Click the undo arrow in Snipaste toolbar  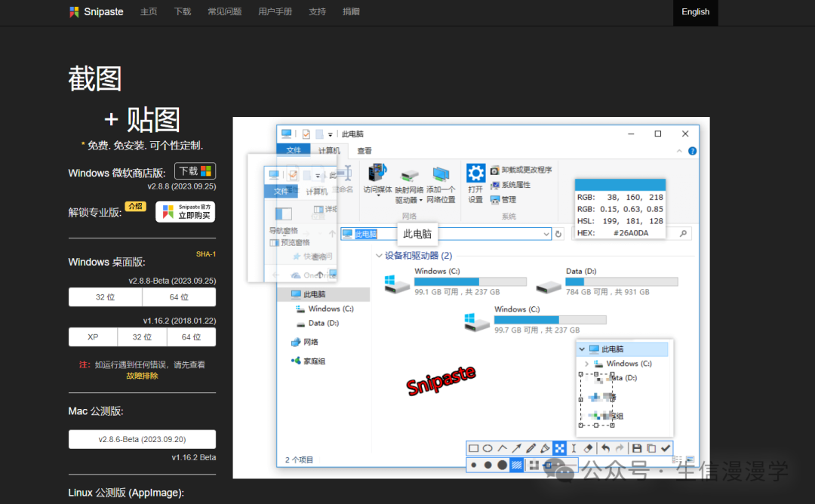tap(605, 448)
